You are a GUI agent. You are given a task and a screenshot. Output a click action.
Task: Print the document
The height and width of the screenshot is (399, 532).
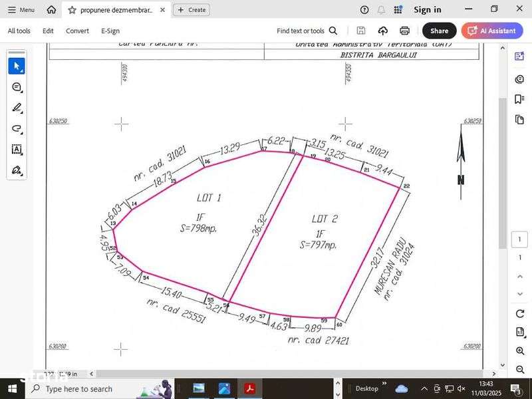coord(404,31)
